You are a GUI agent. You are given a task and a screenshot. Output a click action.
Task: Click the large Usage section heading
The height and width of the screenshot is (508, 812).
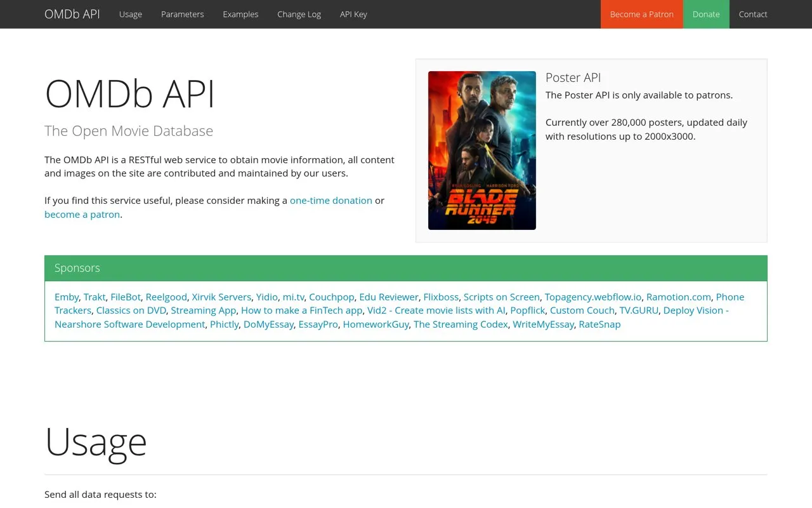(x=96, y=441)
